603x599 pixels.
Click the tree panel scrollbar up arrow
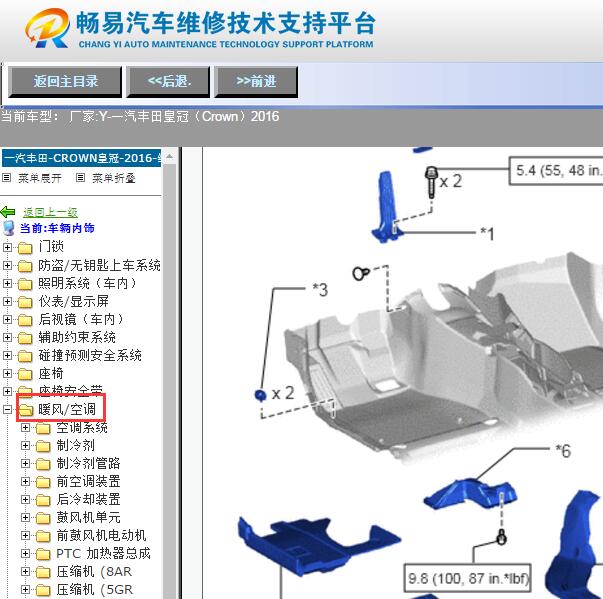(169, 157)
